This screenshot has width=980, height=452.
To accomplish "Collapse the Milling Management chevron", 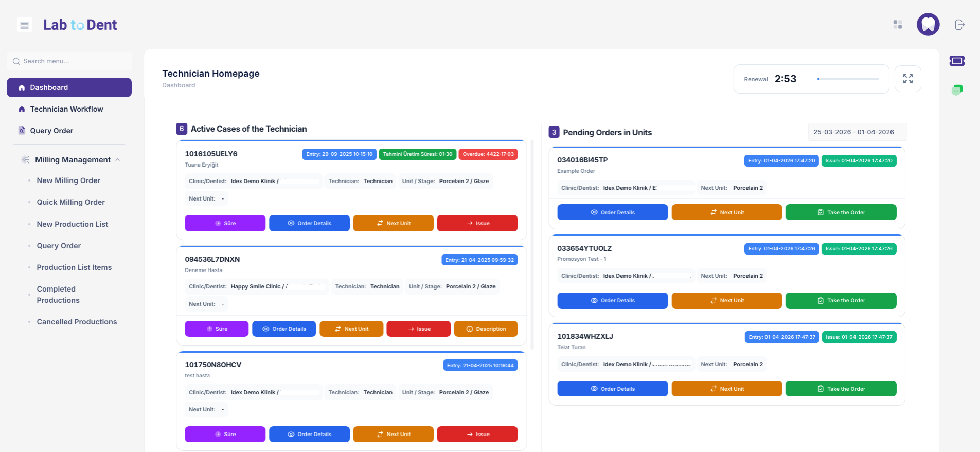I will click(x=118, y=160).
